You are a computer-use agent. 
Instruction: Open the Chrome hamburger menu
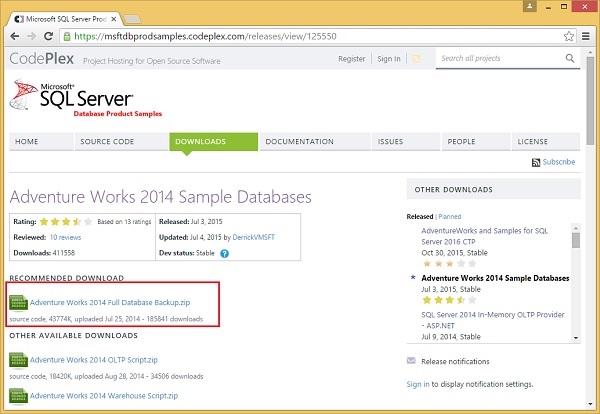tap(585, 36)
